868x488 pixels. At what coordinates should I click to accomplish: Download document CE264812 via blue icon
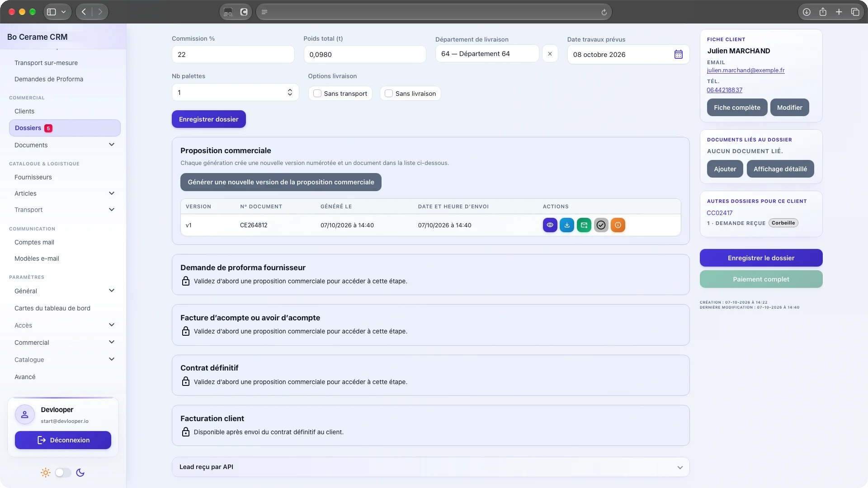[567, 225]
